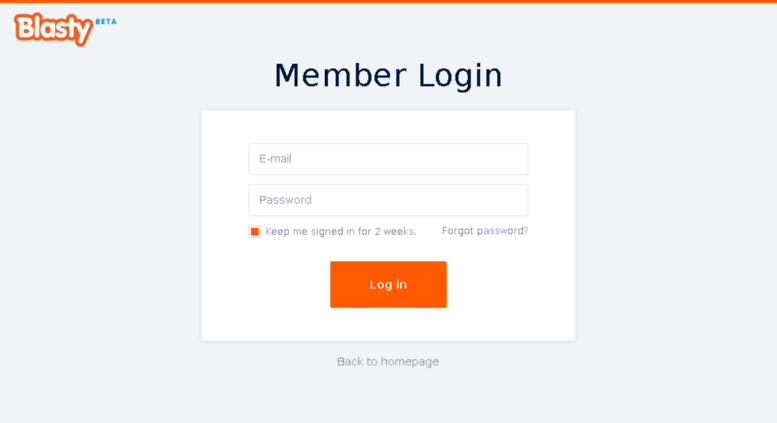
Task: Click the orange Log in button
Action: coord(388,284)
